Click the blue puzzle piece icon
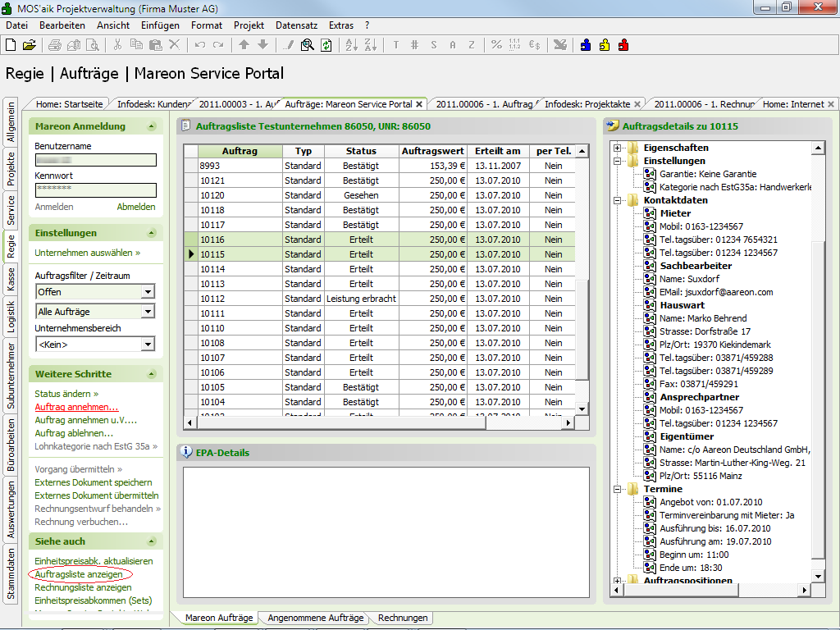Viewport: 840px width, 630px height. (586, 45)
